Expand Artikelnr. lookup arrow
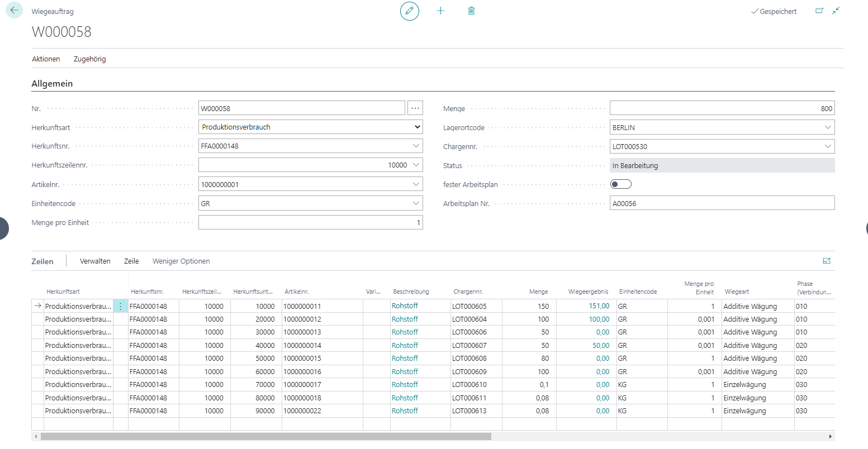The height and width of the screenshot is (449, 868). 416,184
